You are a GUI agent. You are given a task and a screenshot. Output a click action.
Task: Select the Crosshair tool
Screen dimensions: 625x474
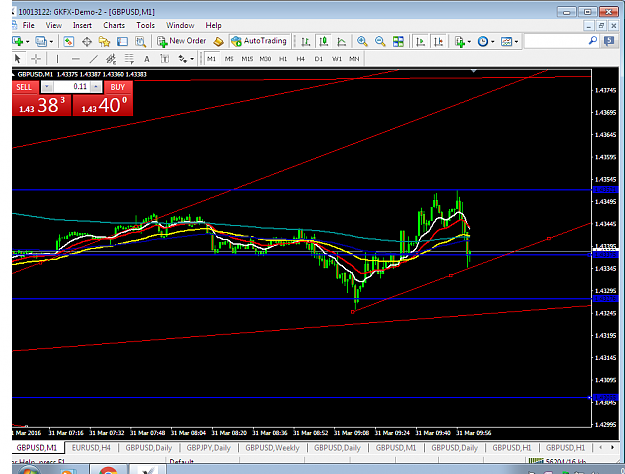(x=36, y=59)
